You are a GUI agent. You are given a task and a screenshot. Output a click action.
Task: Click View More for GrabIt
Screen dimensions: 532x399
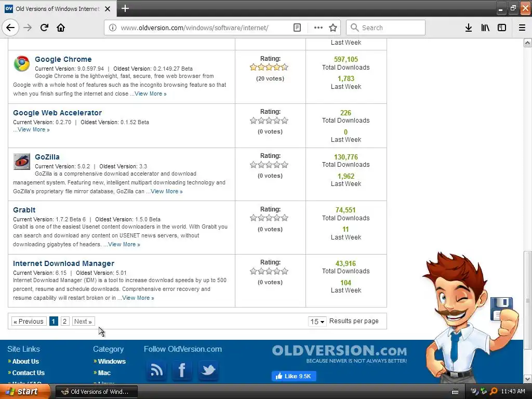(124, 244)
